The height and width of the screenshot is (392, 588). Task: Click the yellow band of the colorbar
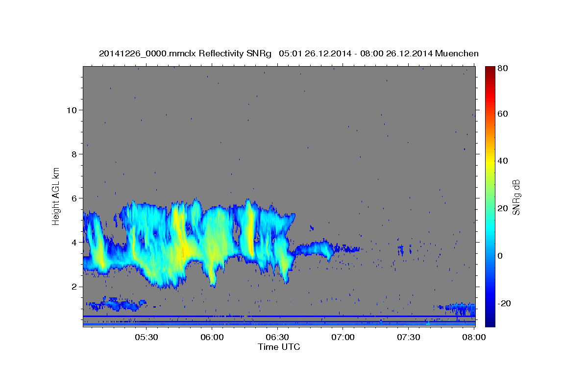pyautogui.click(x=490, y=162)
